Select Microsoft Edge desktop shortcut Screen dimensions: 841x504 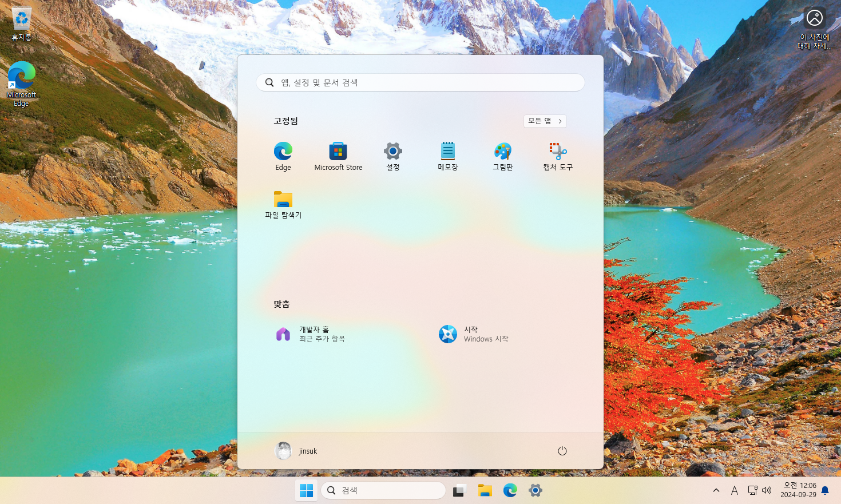(22, 84)
